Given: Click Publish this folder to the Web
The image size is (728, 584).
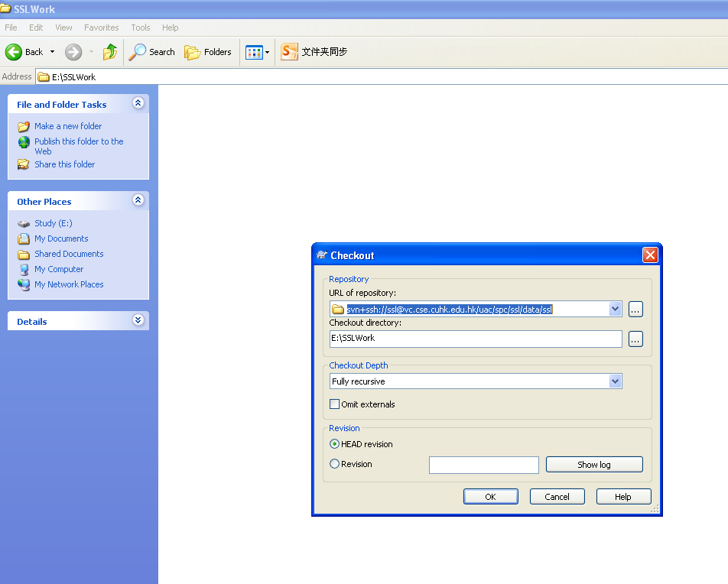Looking at the screenshot, I should tap(79, 146).
